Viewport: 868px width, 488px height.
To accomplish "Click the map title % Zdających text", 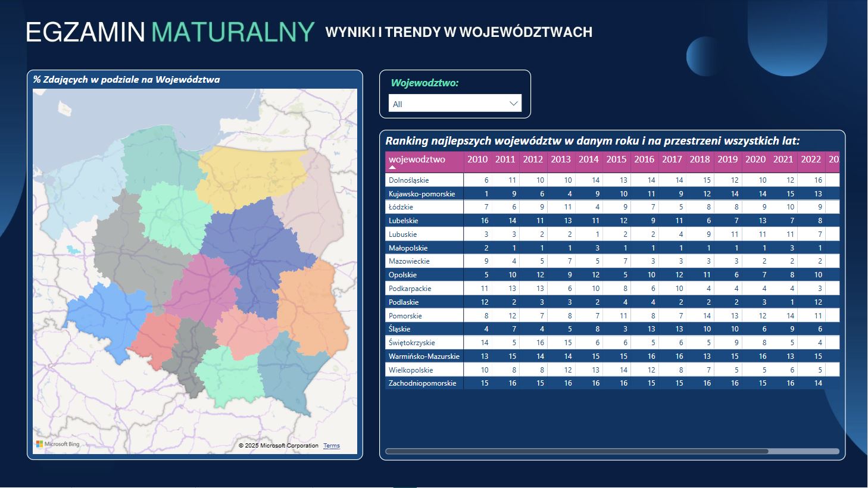I will point(126,80).
